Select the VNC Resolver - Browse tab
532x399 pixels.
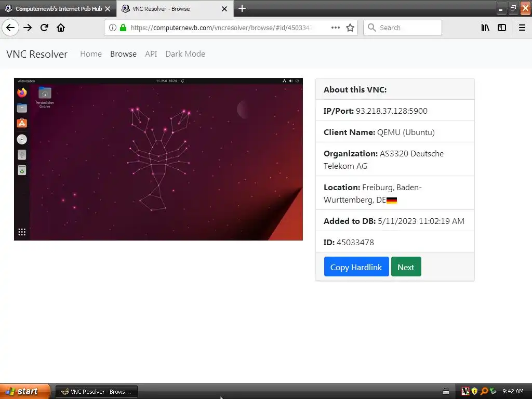(x=175, y=9)
